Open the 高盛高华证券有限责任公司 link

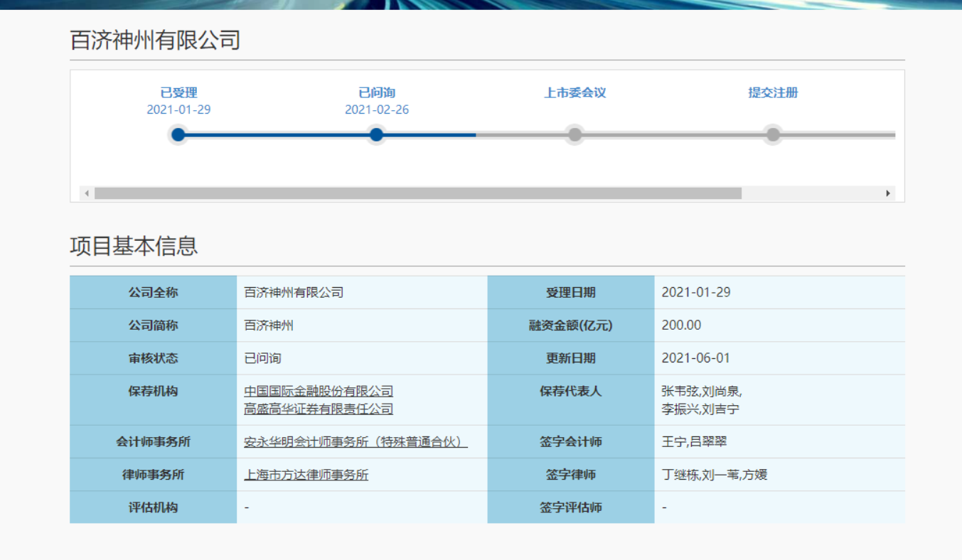[318, 409]
